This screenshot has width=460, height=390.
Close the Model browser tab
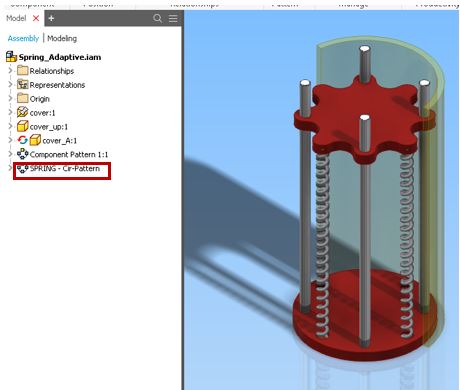pos(36,18)
